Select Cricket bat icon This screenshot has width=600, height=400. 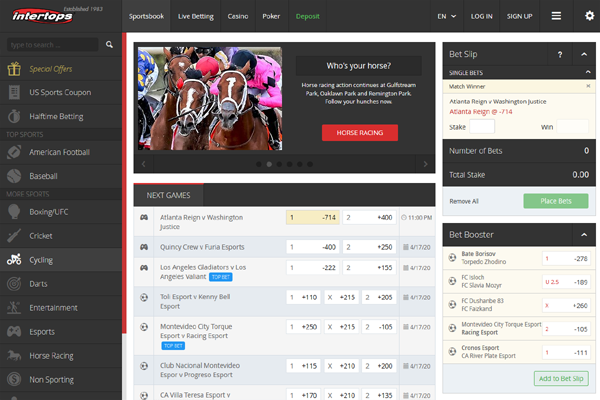pos(14,236)
